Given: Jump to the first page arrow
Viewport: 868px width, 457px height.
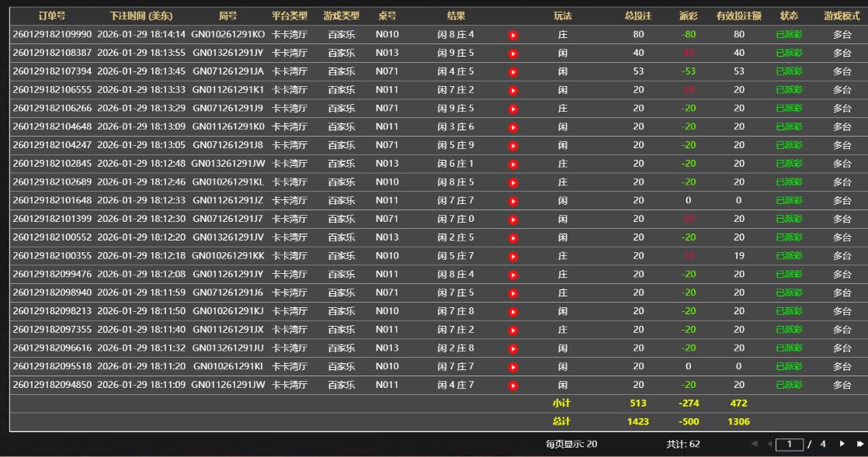Looking at the screenshot, I should click(x=754, y=445).
